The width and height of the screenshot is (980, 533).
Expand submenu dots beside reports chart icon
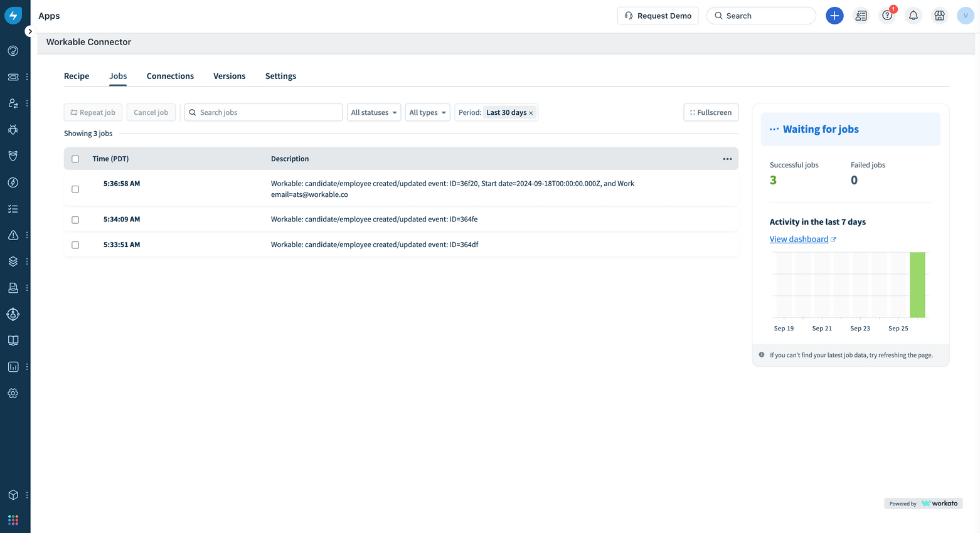tap(27, 367)
